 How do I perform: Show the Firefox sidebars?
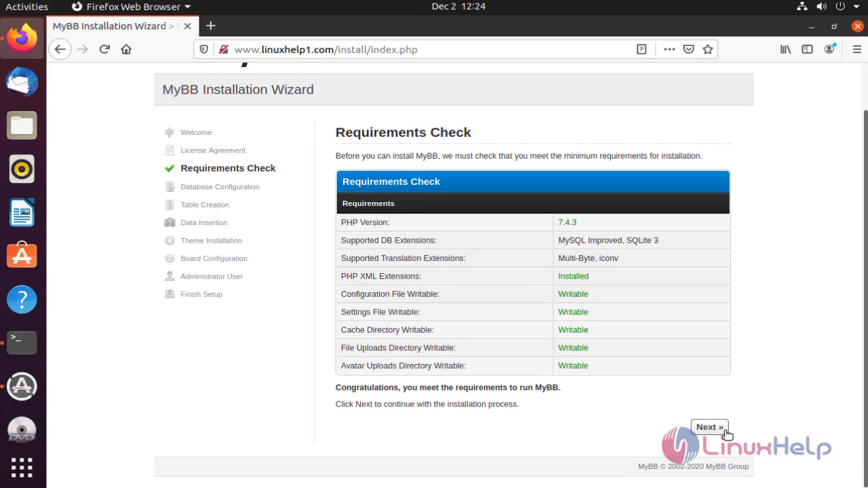coord(807,49)
